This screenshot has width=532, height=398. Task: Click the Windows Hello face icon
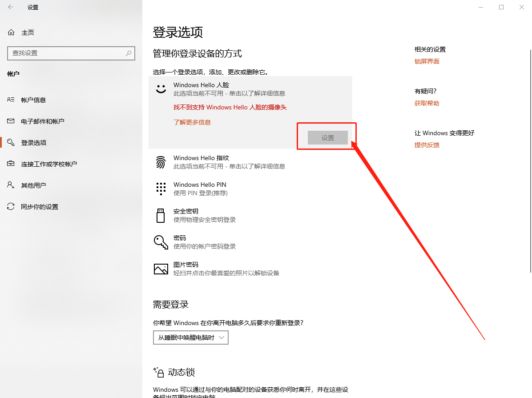click(x=161, y=88)
